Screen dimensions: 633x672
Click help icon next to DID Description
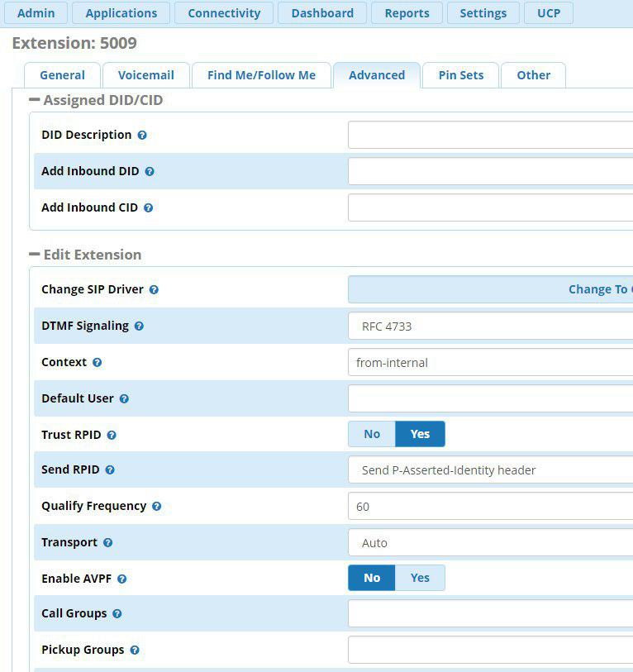pyautogui.click(x=142, y=135)
